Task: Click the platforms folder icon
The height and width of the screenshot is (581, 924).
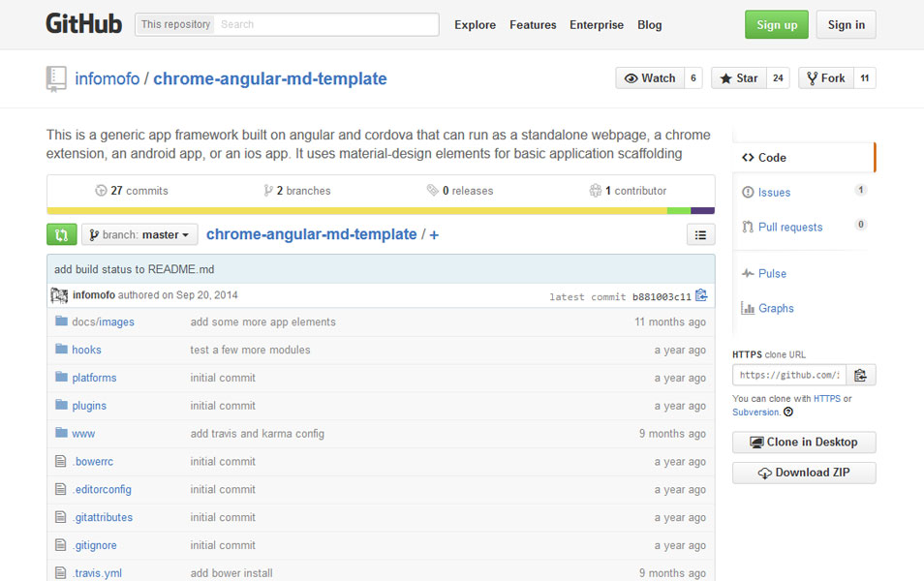Action: 61,377
